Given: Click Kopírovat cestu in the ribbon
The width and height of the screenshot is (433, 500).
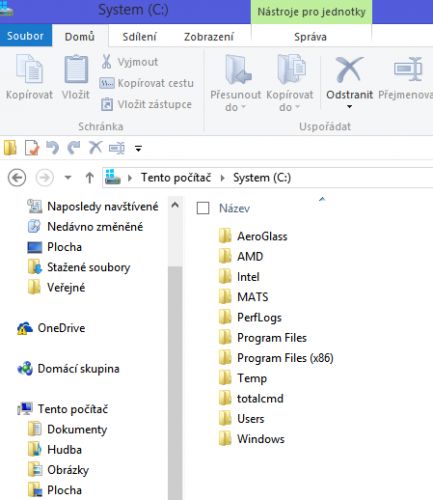Looking at the screenshot, I should pyautogui.click(x=147, y=83).
